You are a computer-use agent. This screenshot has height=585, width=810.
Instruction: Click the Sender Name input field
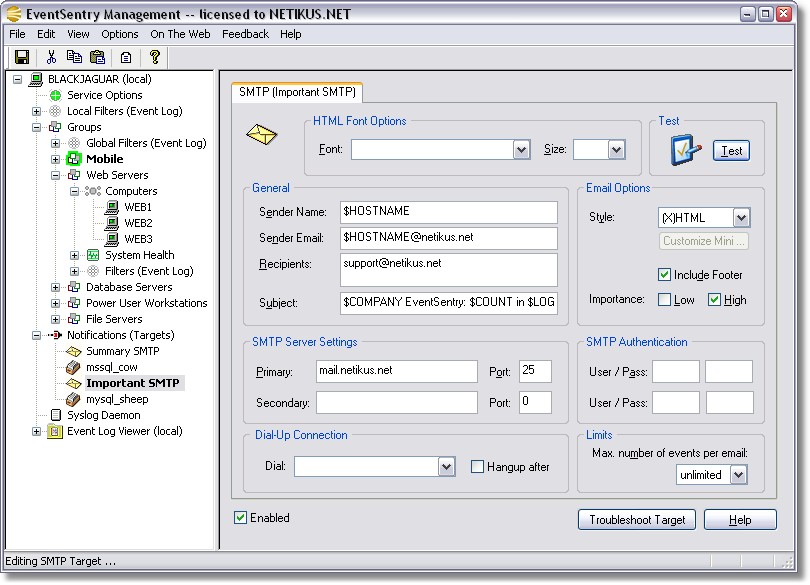pyautogui.click(x=448, y=212)
